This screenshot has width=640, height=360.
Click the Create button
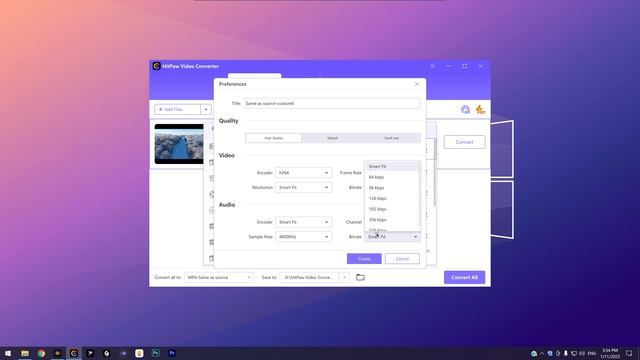tap(364, 259)
